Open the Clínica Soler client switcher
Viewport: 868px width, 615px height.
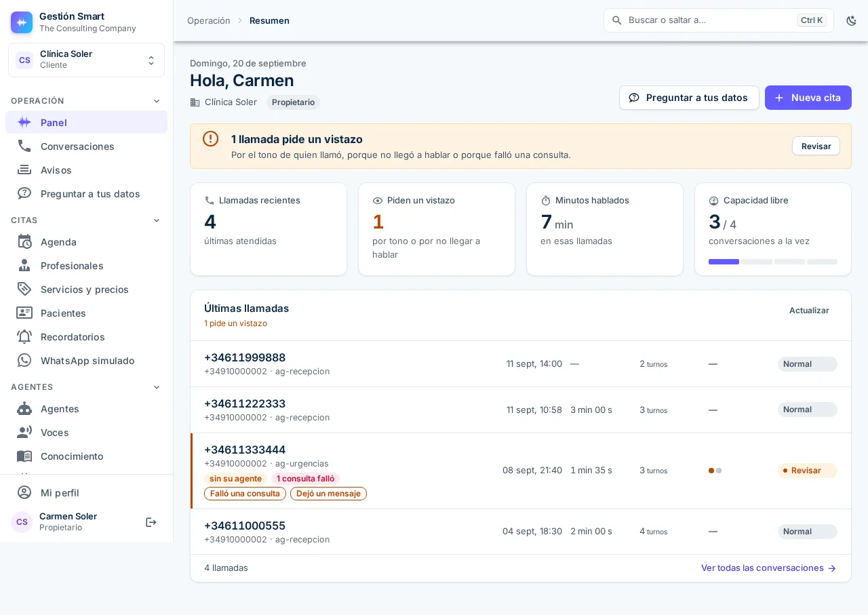click(x=86, y=60)
